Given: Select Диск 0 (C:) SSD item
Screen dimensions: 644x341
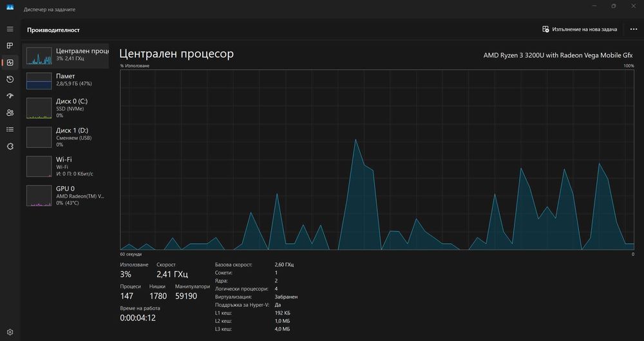Looking at the screenshot, I should click(66, 108).
